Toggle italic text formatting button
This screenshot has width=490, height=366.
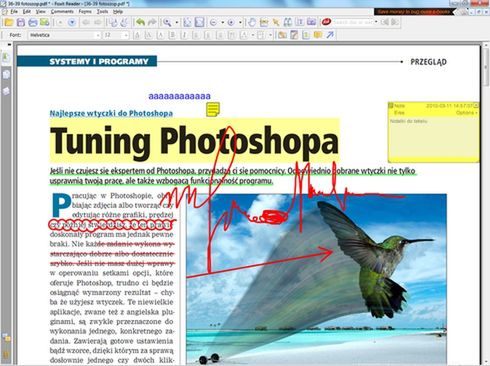pyautogui.click(x=184, y=35)
